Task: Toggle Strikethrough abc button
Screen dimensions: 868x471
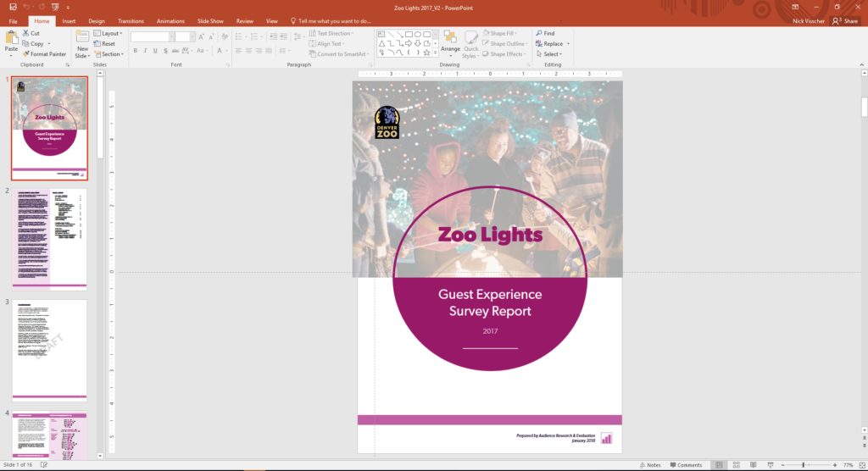Action: [175, 51]
